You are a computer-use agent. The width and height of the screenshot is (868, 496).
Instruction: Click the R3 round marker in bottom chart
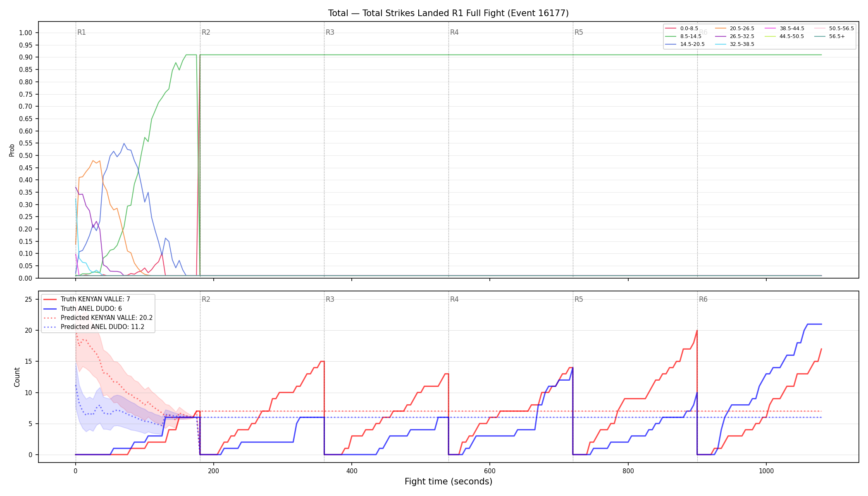[x=330, y=299]
